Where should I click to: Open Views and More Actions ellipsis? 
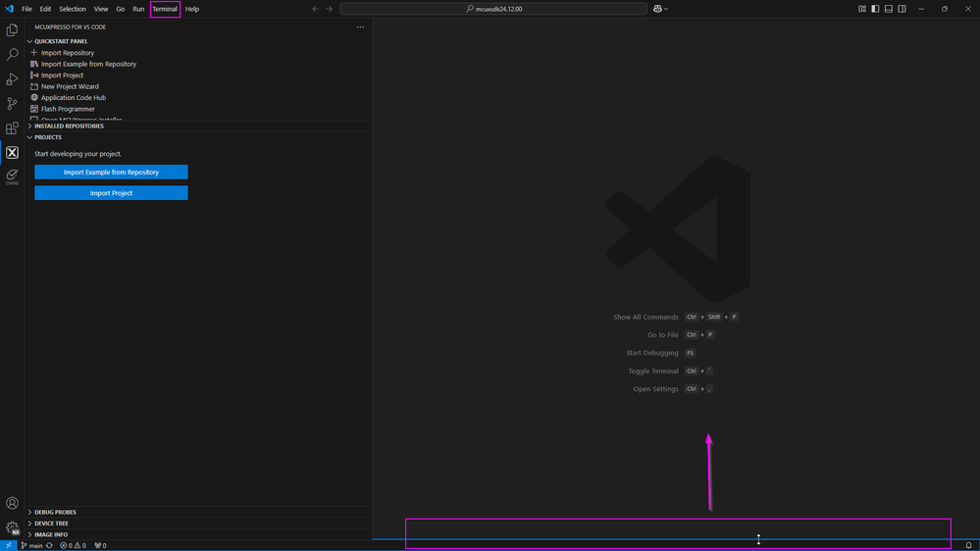360,26
